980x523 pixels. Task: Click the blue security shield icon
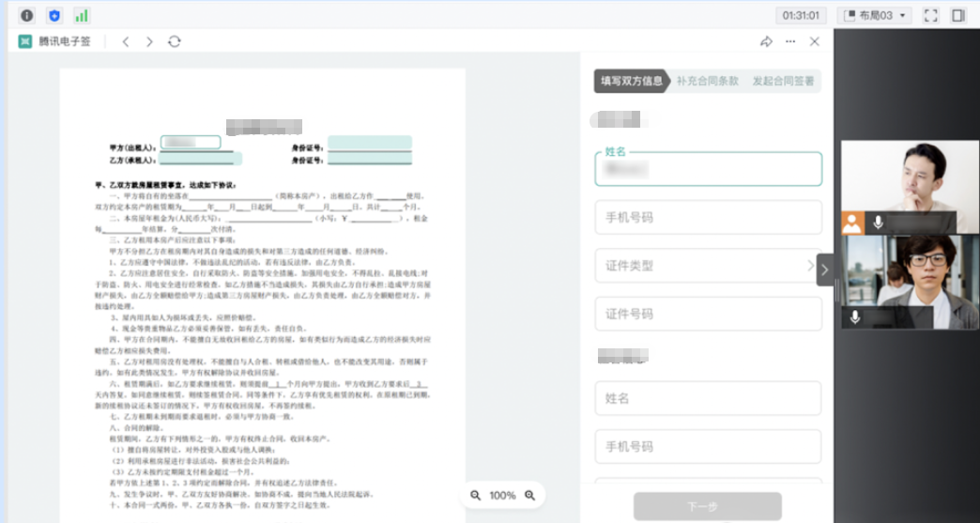pos(54,15)
